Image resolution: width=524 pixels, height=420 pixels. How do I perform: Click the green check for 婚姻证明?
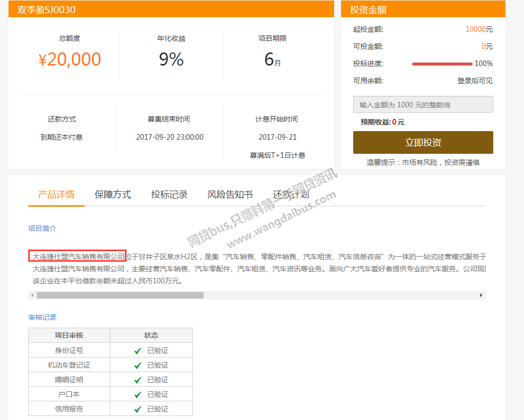(138, 380)
